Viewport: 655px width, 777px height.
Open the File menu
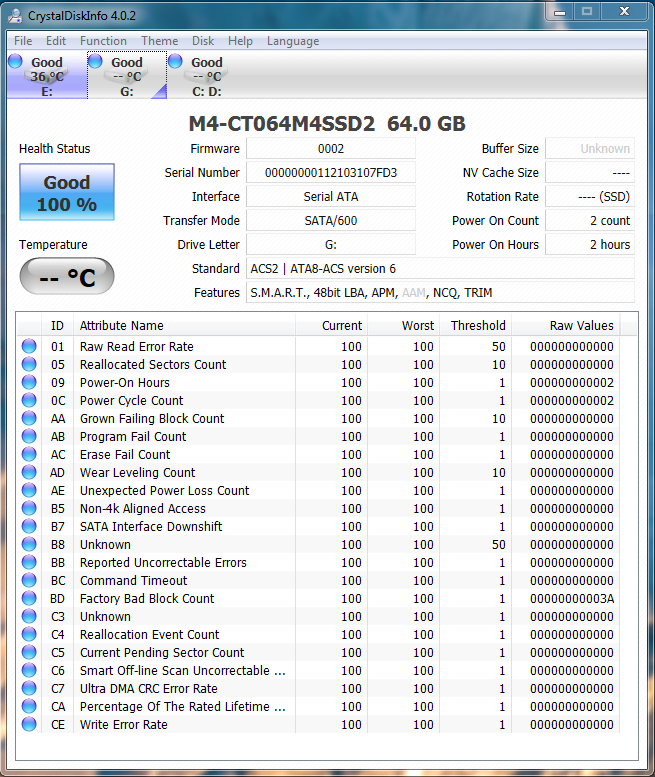tap(23, 41)
